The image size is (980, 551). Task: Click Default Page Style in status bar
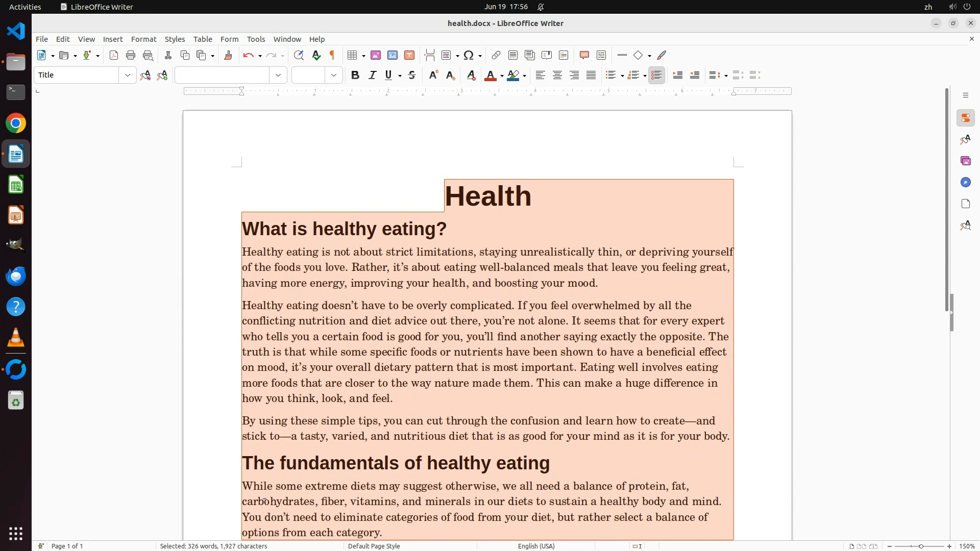[x=374, y=546]
